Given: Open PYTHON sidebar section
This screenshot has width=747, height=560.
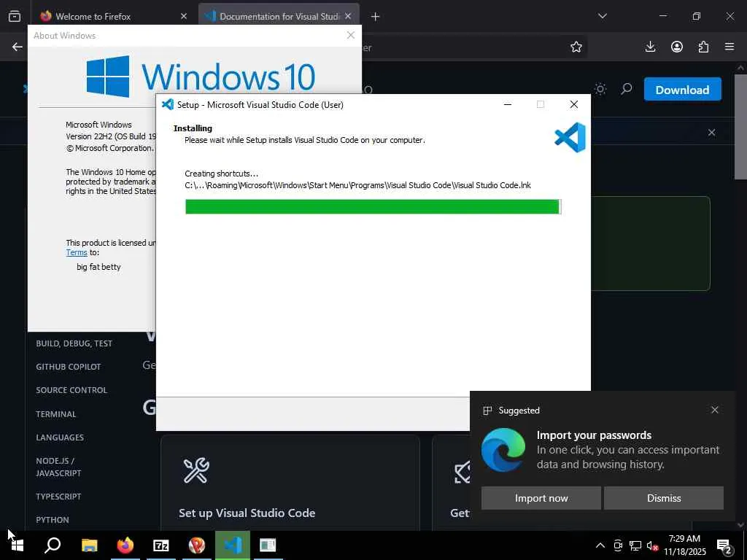Looking at the screenshot, I should 53,520.
